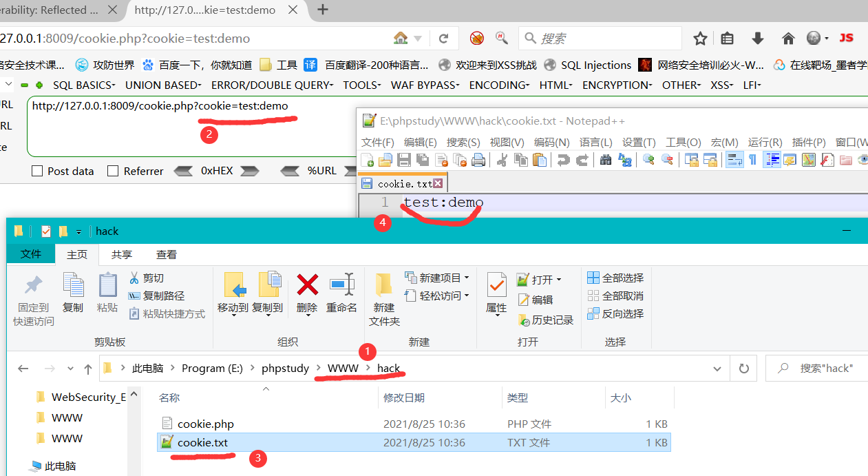The image size is (868, 476).
Task: Open a new file in Notepad++
Action: click(366, 159)
